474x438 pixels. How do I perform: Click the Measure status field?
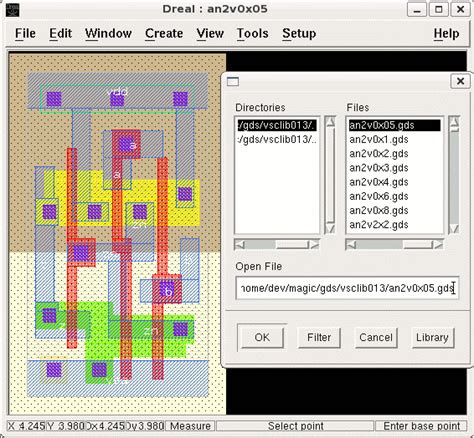point(190,426)
